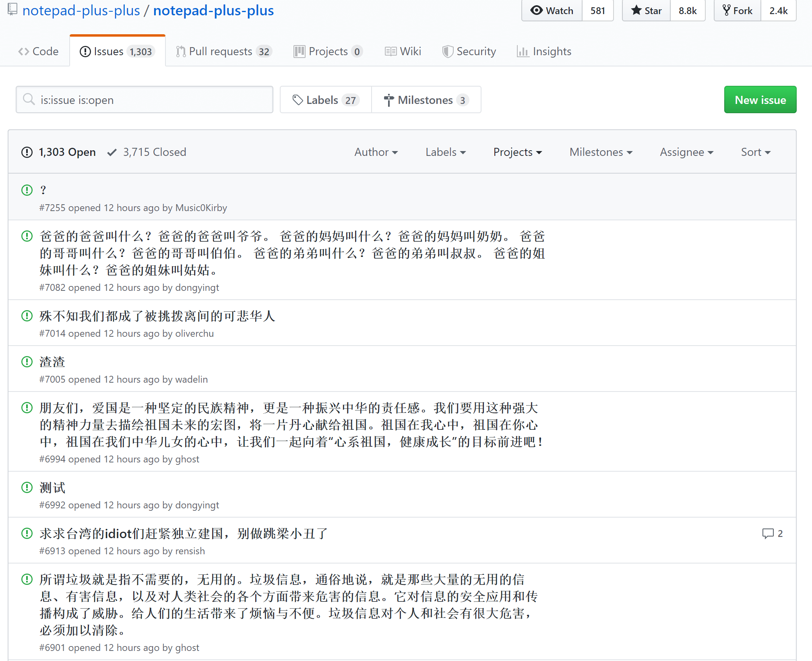The height and width of the screenshot is (661, 812).
Task: Open issue titled "?"
Action: point(43,190)
